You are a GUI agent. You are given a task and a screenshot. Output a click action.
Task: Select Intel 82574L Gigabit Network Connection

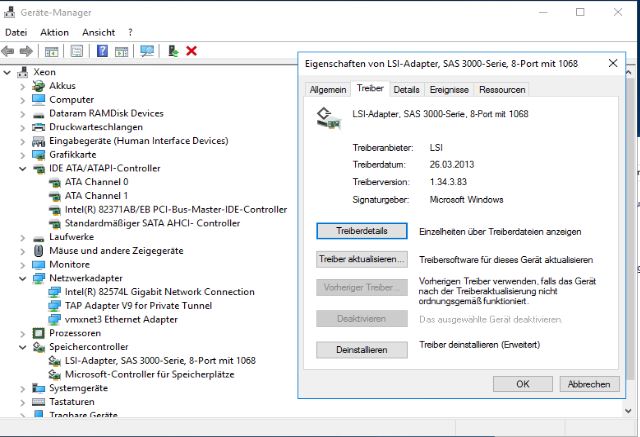click(159, 291)
